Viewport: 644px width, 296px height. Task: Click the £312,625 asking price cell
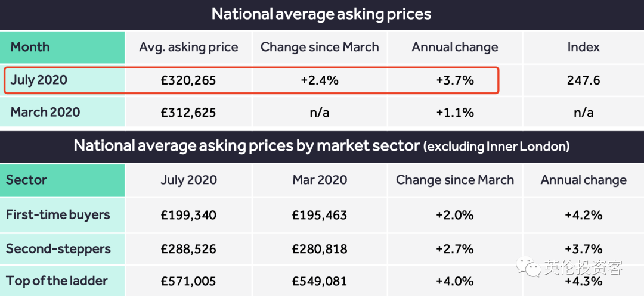point(188,112)
